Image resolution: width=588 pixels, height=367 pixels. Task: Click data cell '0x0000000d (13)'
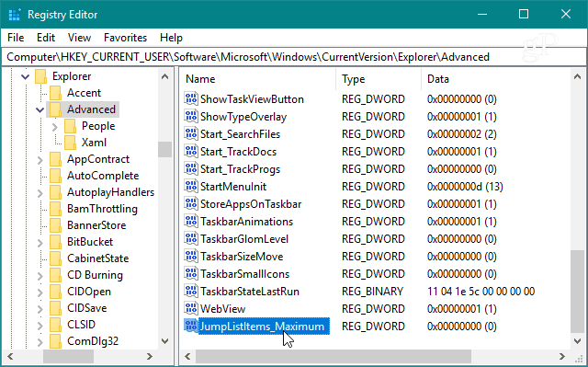(465, 187)
